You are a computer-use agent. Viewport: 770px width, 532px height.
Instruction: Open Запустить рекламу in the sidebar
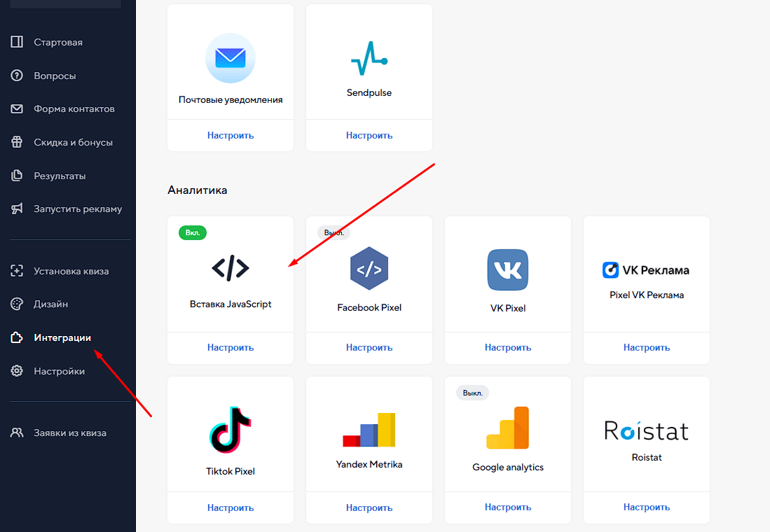click(x=77, y=209)
